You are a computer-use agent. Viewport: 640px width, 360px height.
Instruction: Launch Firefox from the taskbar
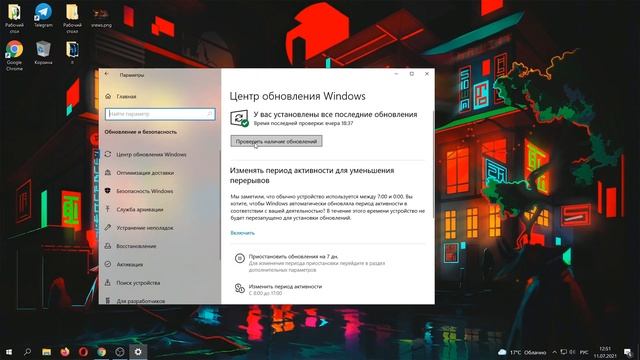pos(65,352)
